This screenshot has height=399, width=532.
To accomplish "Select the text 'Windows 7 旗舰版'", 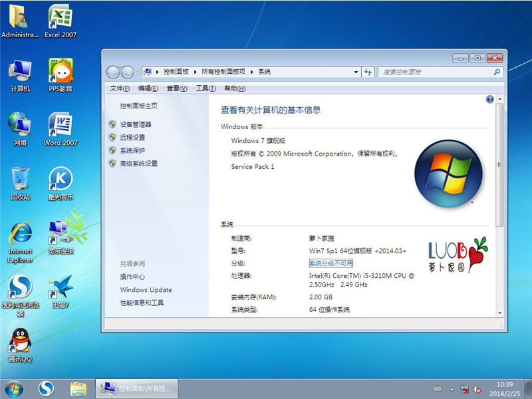I will pos(258,141).
